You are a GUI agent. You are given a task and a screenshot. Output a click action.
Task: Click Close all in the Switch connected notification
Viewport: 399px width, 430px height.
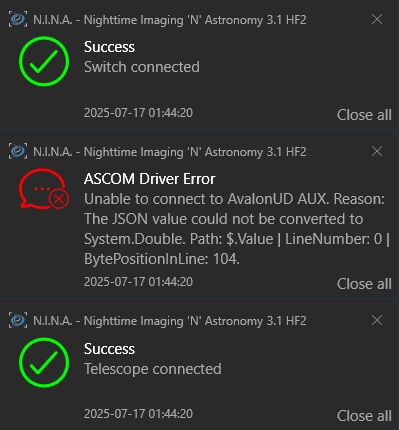tap(364, 115)
